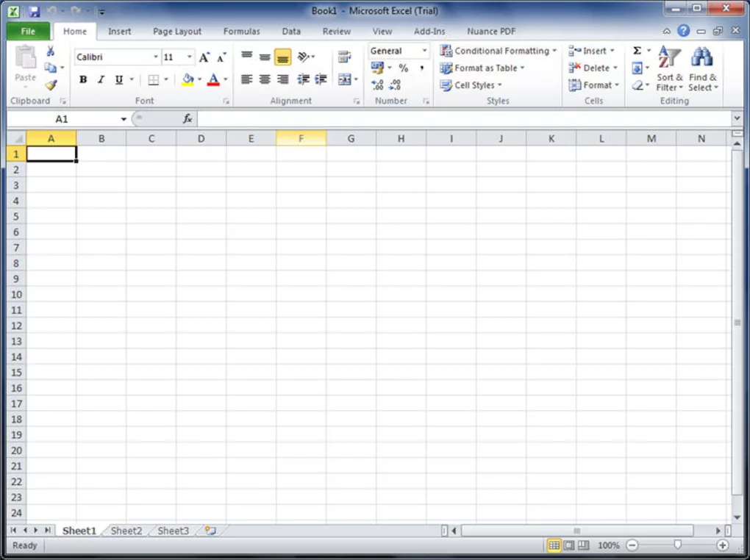Toggle Italic formatting
This screenshot has width=750, height=560.
[101, 79]
